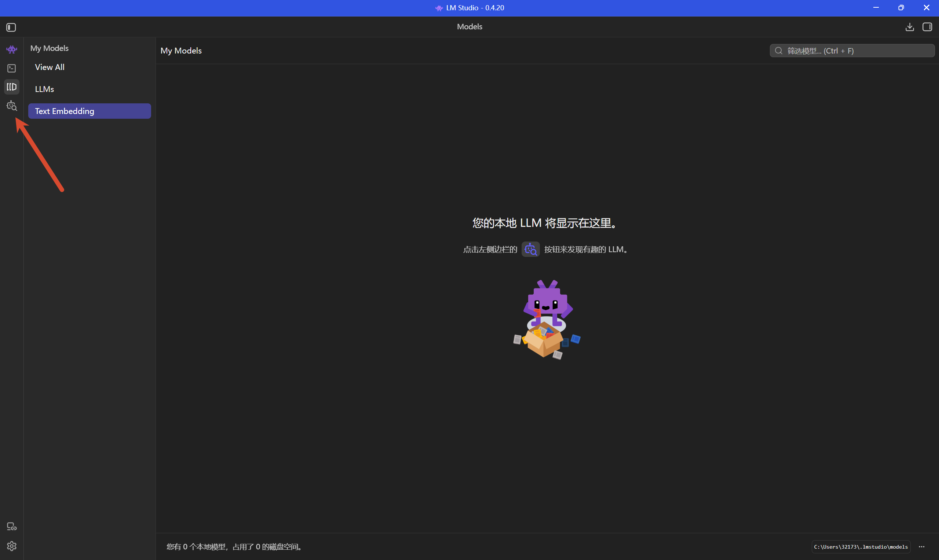Select the LLMs category
939x560 pixels.
tap(89, 89)
